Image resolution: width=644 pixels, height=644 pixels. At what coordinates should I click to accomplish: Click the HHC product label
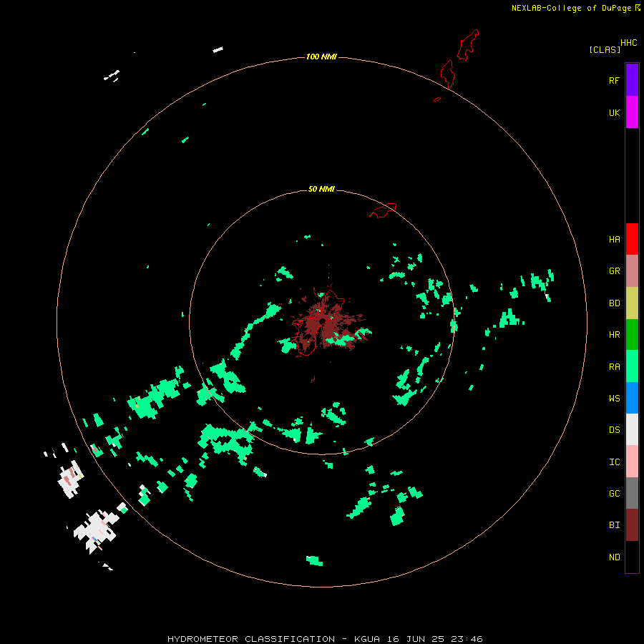(x=628, y=43)
